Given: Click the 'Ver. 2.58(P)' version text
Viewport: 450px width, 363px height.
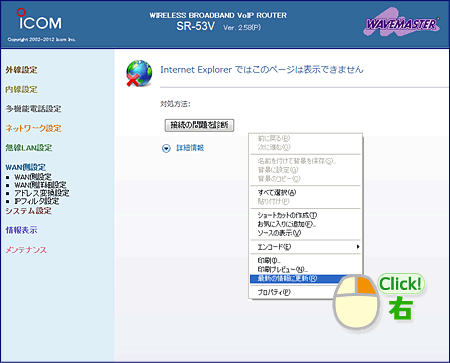Looking at the screenshot, I should 242,28.
